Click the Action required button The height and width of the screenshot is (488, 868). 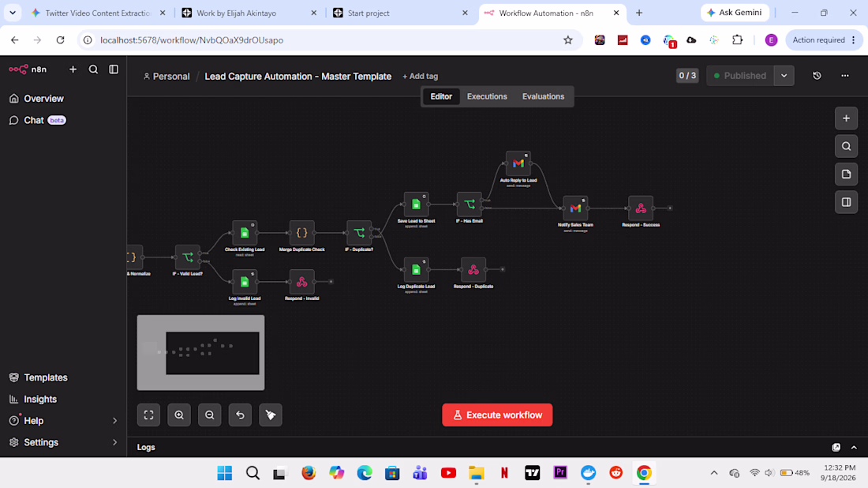824,40
